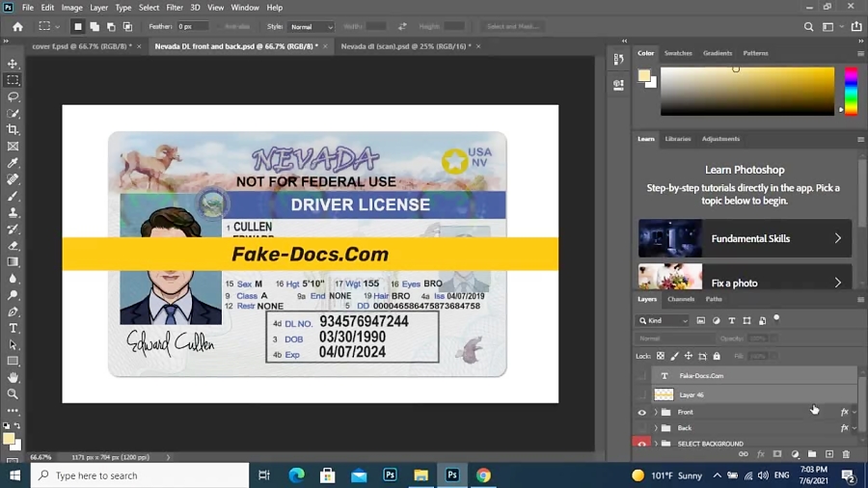Expand the Front layer group arrow
The height and width of the screenshot is (488, 868).
click(x=656, y=412)
